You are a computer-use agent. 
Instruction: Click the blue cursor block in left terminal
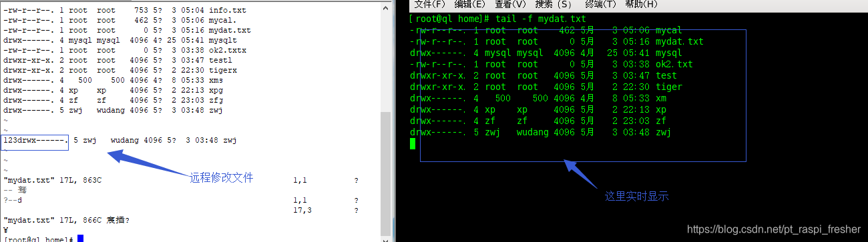click(80, 239)
